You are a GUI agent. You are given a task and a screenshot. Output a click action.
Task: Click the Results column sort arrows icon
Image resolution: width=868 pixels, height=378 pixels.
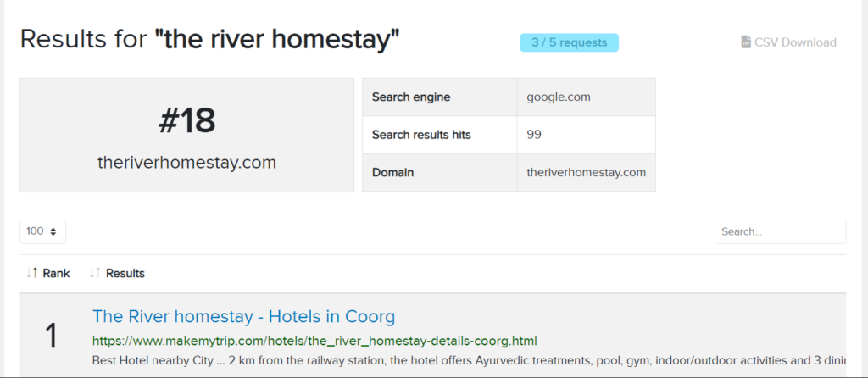pos(95,273)
